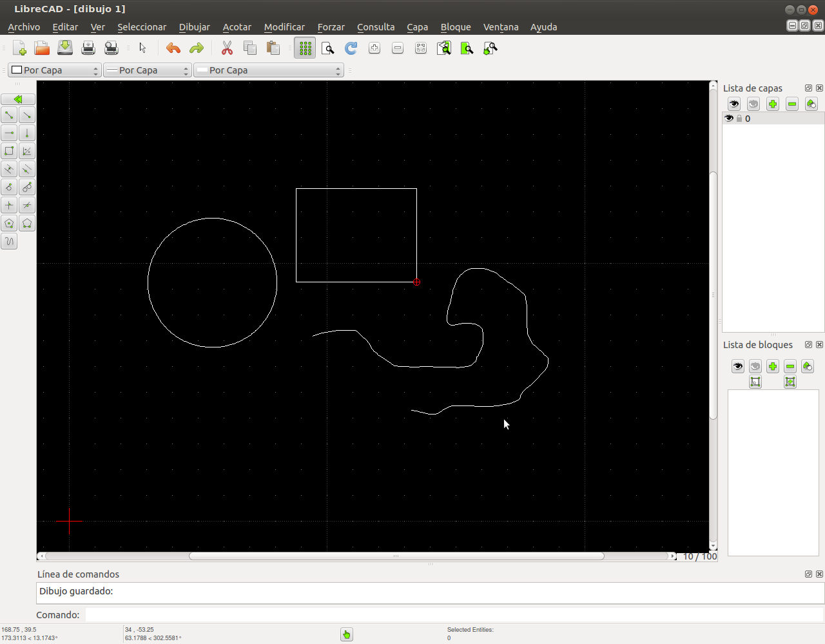Edit layer attributes icon in Lista de capas

[811, 104]
